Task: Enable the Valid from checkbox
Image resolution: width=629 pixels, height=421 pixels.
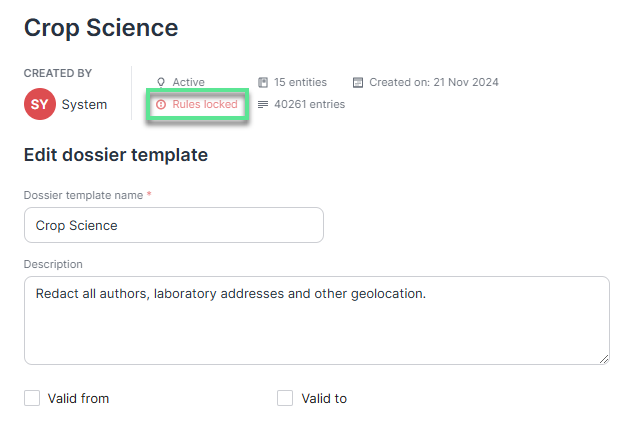Action: coord(32,399)
